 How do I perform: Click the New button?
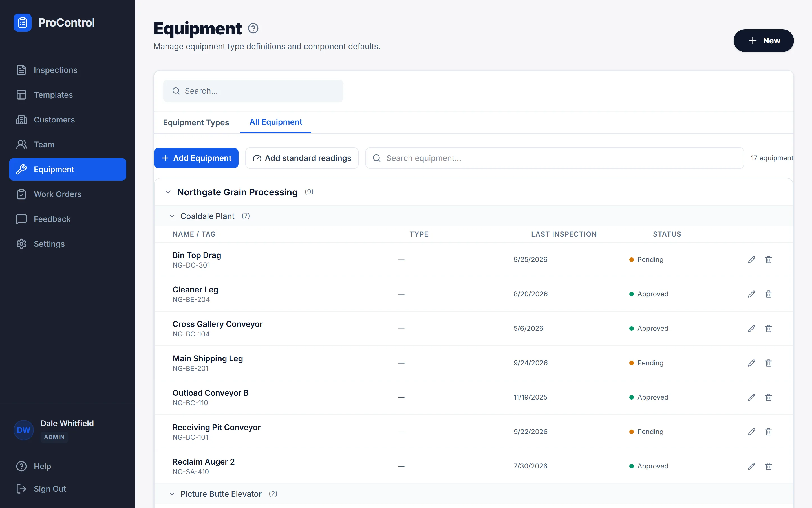tap(763, 41)
